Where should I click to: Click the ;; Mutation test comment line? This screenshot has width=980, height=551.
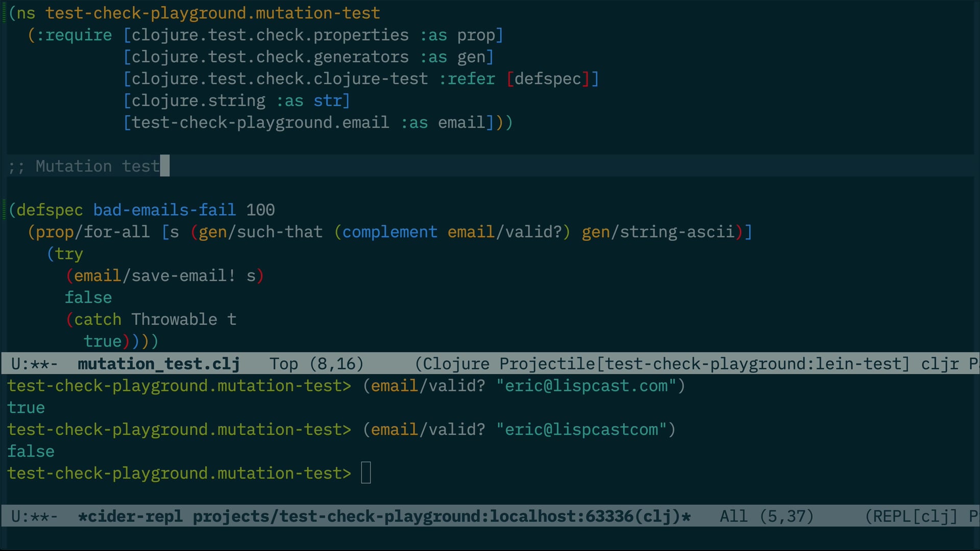pyautogui.click(x=84, y=166)
